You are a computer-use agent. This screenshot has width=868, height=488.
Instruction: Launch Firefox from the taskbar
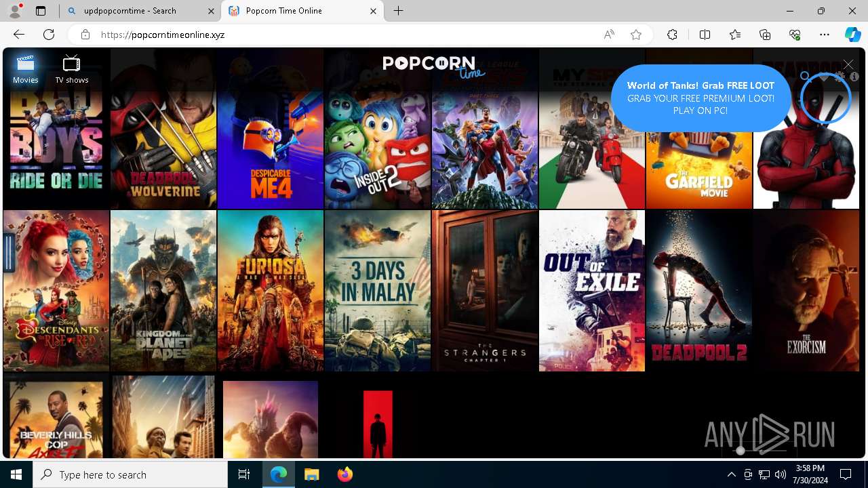pyautogui.click(x=345, y=474)
